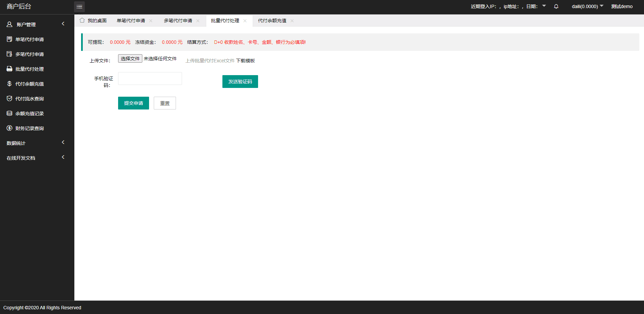Focus the 手机验证码 input field
Image resolution: width=644 pixels, height=314 pixels.
pyautogui.click(x=150, y=78)
